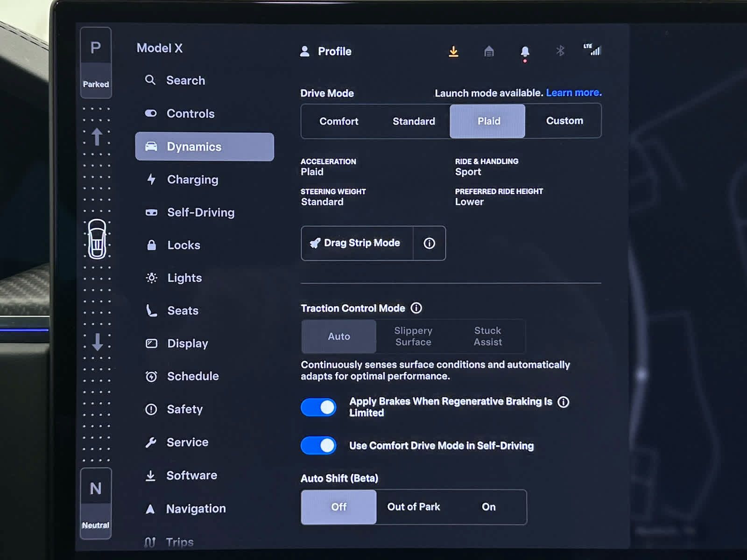
Task: Open the Lights menu
Action: click(204, 278)
